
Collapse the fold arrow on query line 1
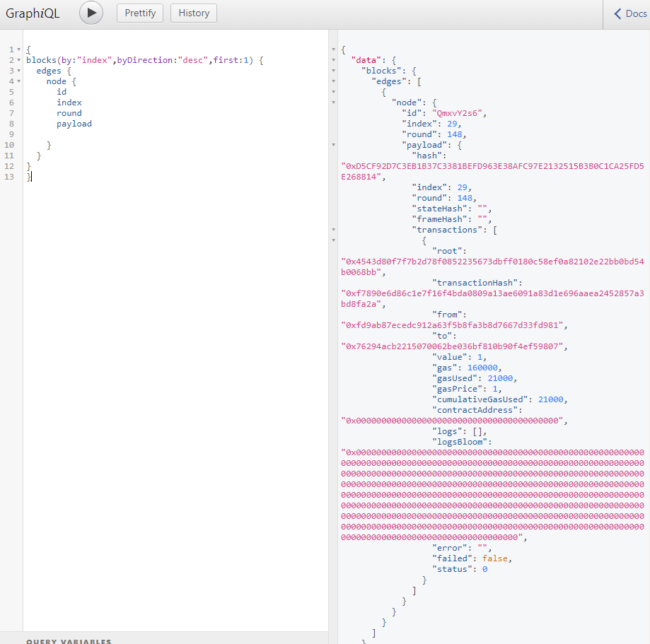pos(18,49)
